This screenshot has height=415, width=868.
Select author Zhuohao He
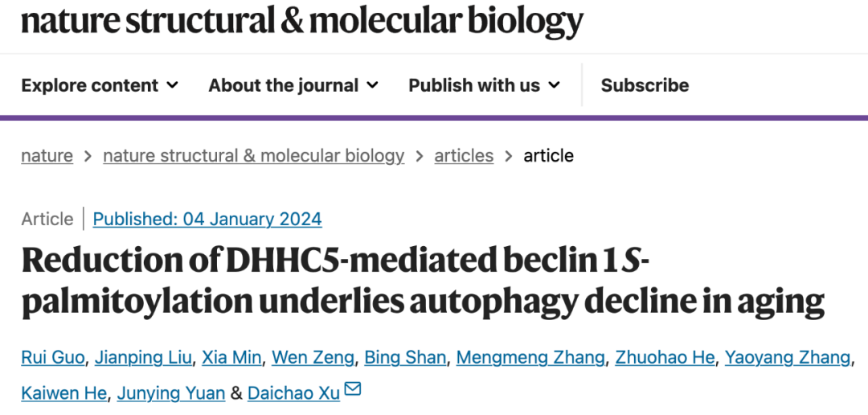(x=665, y=357)
